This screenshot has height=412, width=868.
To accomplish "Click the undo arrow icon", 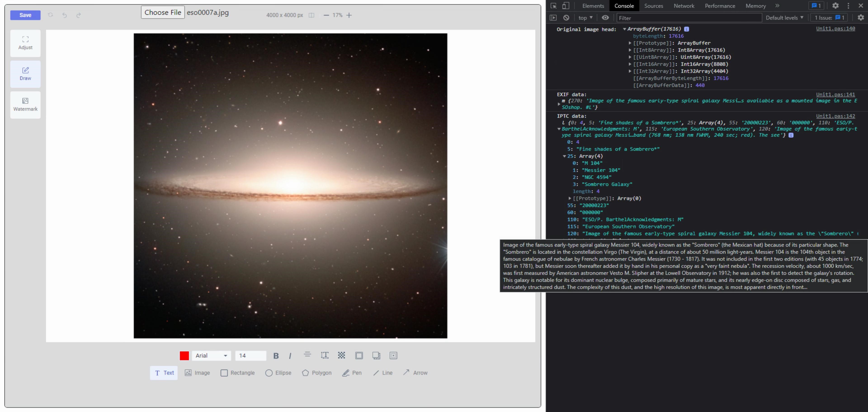I will click(64, 15).
